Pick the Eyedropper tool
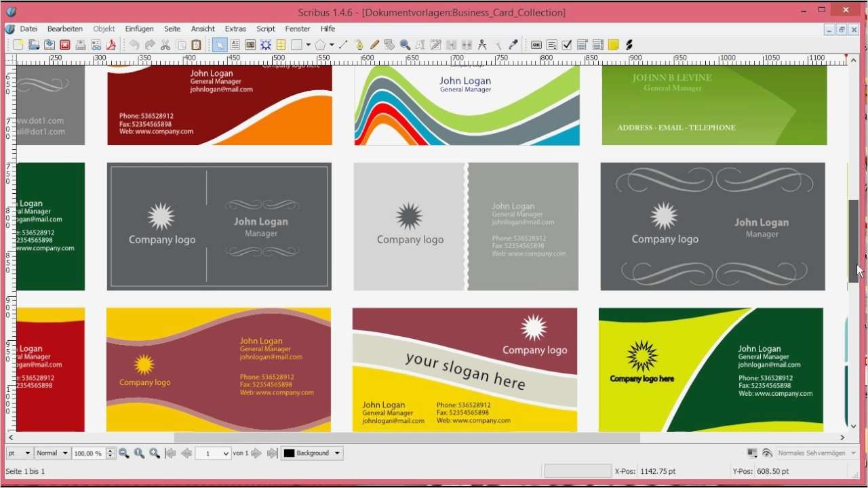The image size is (868, 488). (x=513, y=45)
